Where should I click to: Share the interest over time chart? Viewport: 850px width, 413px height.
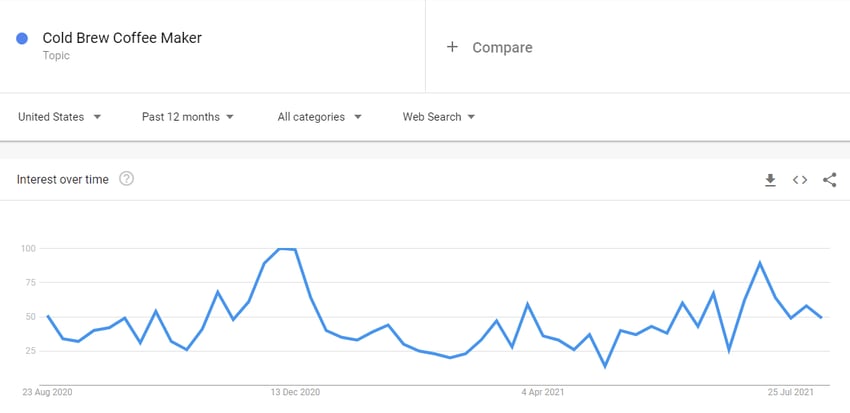coord(829,180)
